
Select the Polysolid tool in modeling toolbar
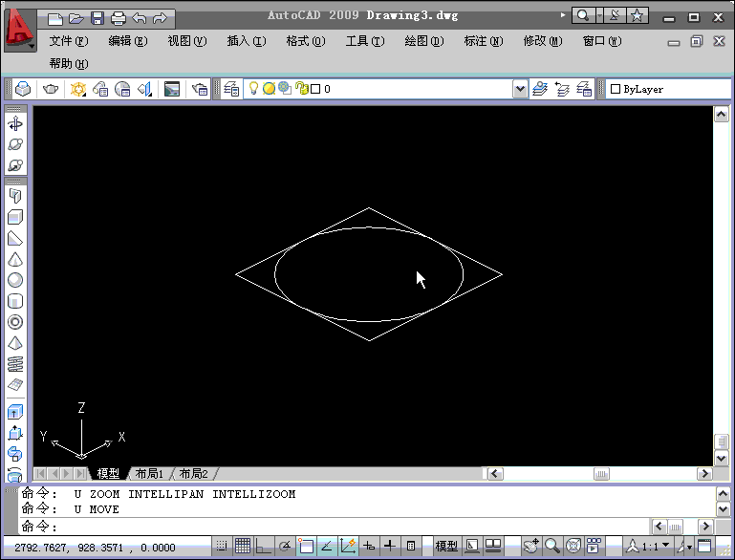pos(15,195)
